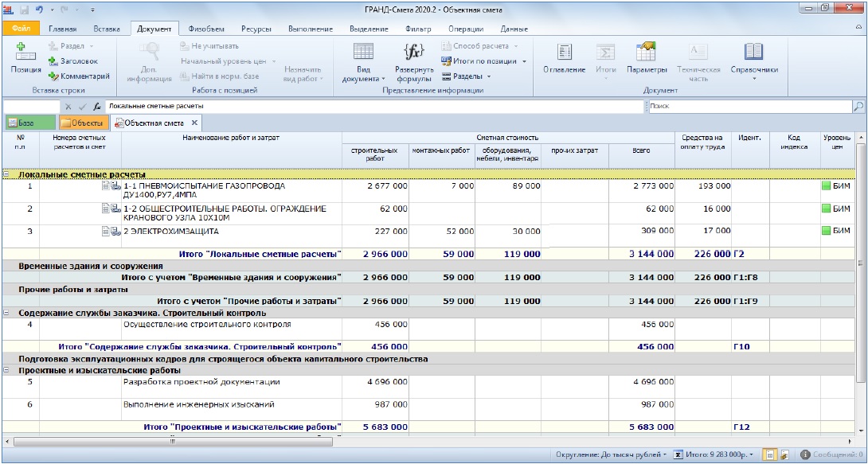
Task: Switch to the Главная ribbon tab
Action: 63,29
